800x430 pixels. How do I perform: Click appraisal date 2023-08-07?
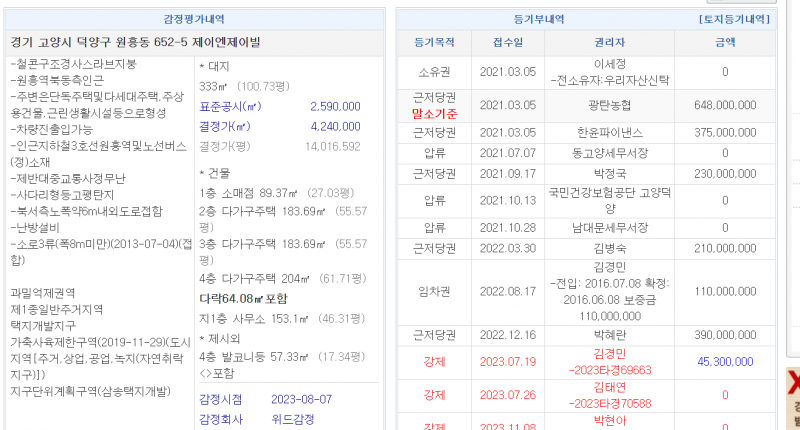coord(302,399)
